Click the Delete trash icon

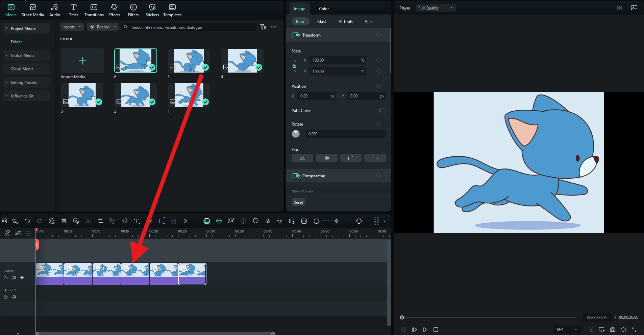point(64,221)
